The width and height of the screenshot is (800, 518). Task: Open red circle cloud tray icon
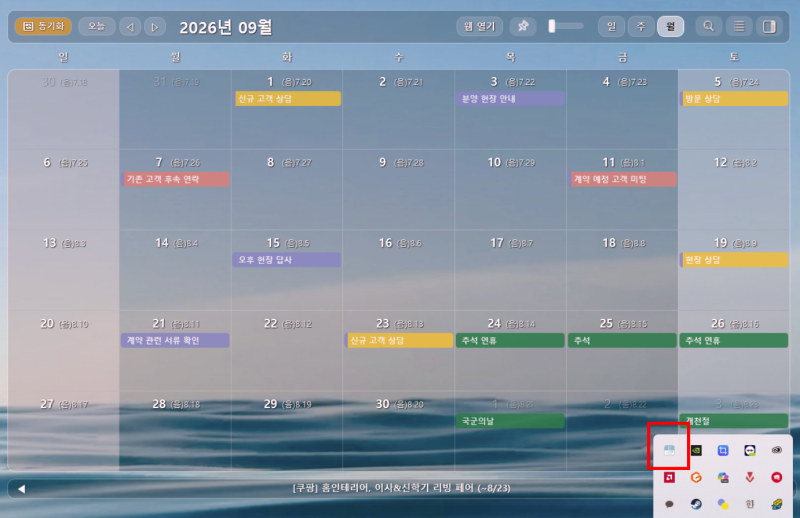777,477
